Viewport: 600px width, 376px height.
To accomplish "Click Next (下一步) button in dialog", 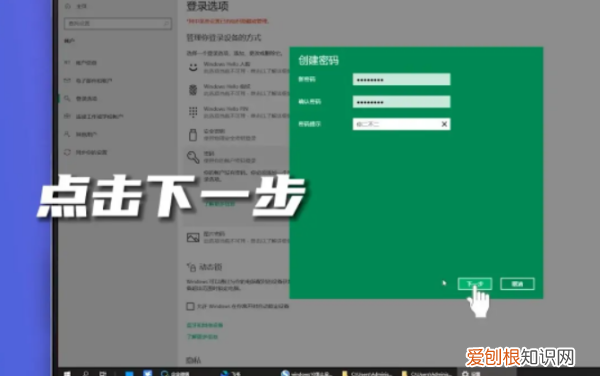I will click(475, 284).
